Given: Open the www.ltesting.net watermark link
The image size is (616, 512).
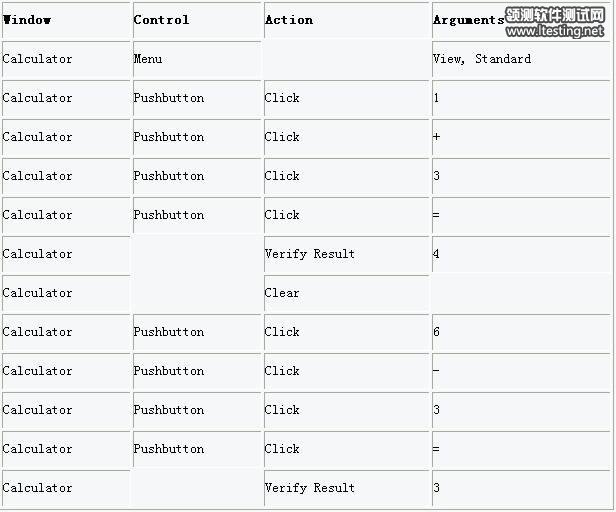Looking at the screenshot, I should click(557, 32).
